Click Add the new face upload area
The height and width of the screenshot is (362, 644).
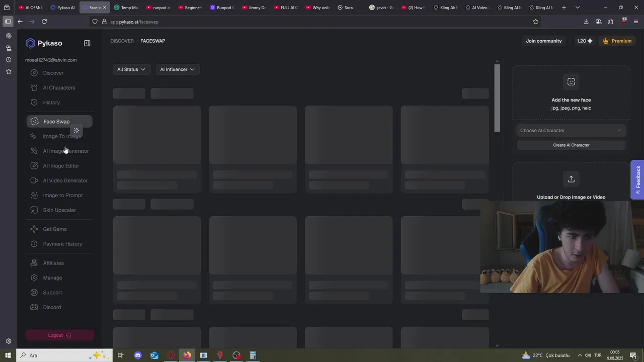(571, 93)
